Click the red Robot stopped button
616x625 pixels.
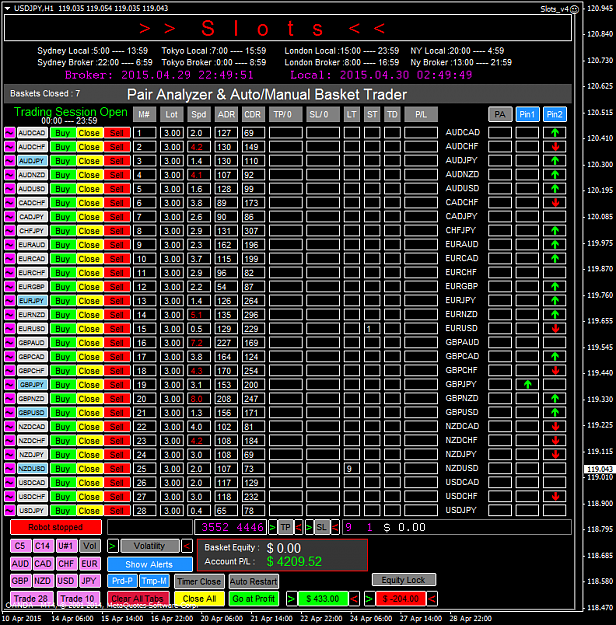click(x=56, y=527)
